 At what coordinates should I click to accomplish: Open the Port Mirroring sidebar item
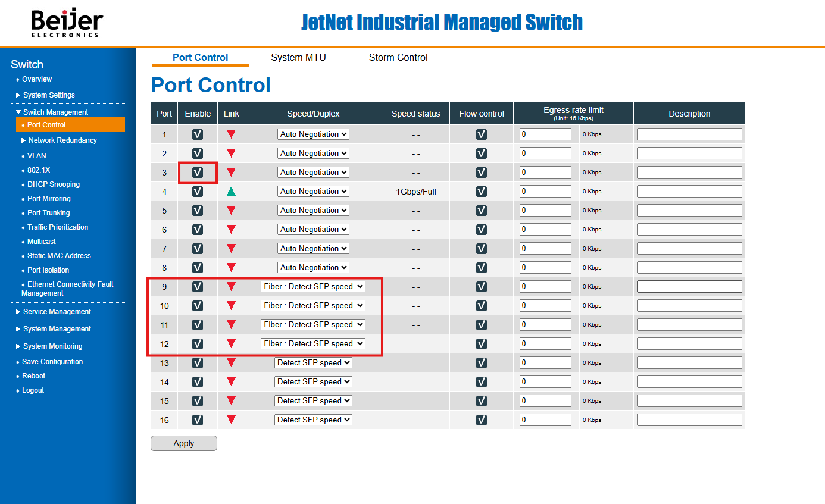coord(49,199)
